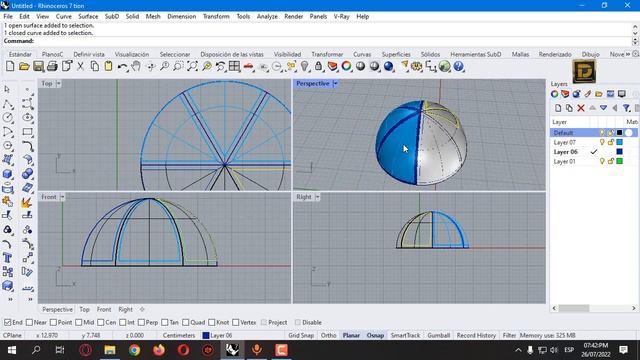This screenshot has width=640, height=360.
Task: Select the Rectangle tool in left sidebar
Action: pyautogui.click(x=28, y=132)
